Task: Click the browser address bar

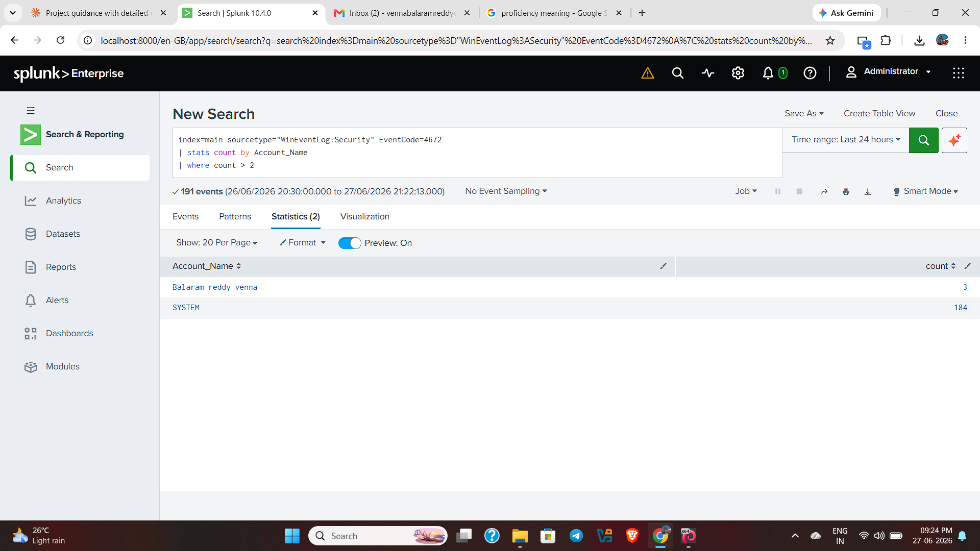Action: (x=456, y=40)
